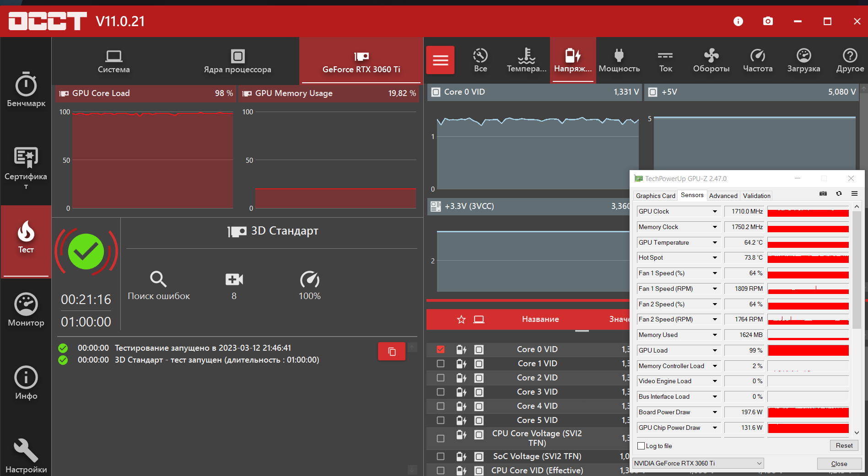This screenshot has width=868, height=476.
Task: Filter sensors by current (Ток)
Action: coord(665,60)
